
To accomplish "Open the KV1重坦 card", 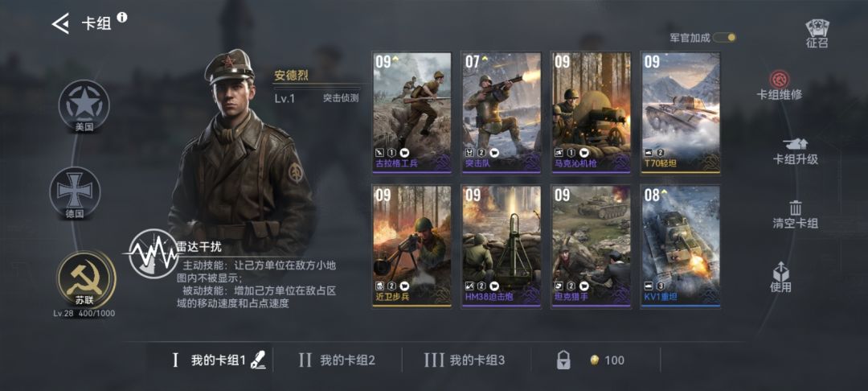I will (681, 246).
